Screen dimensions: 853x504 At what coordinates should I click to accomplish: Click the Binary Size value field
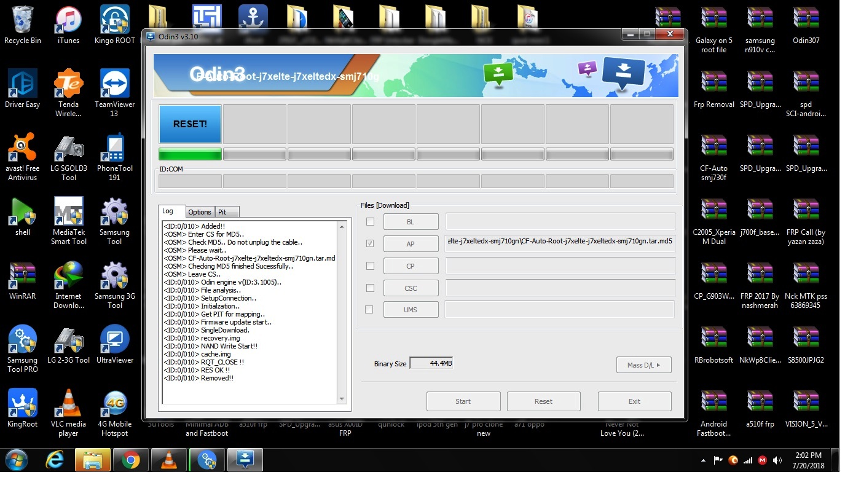coord(431,364)
